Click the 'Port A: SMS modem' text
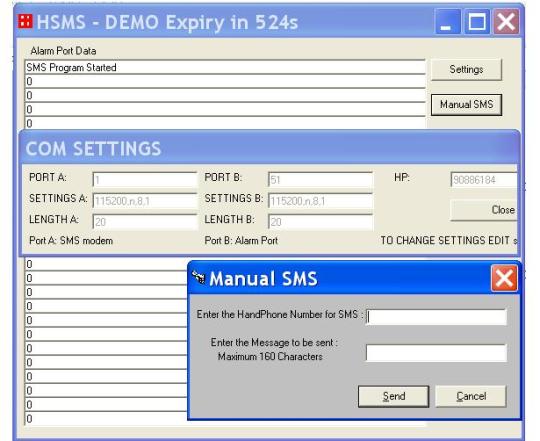540x441 pixels. [x=71, y=241]
